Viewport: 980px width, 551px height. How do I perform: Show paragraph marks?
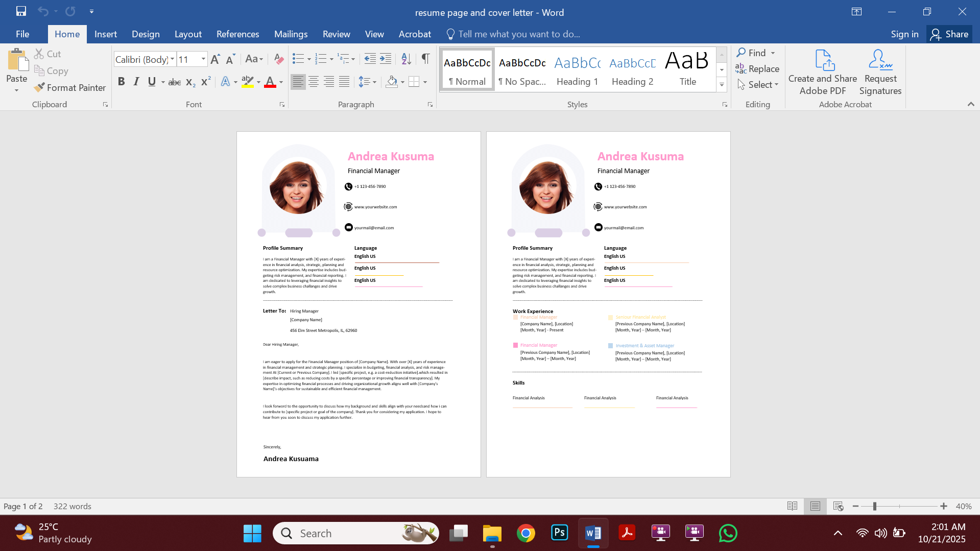tap(425, 59)
